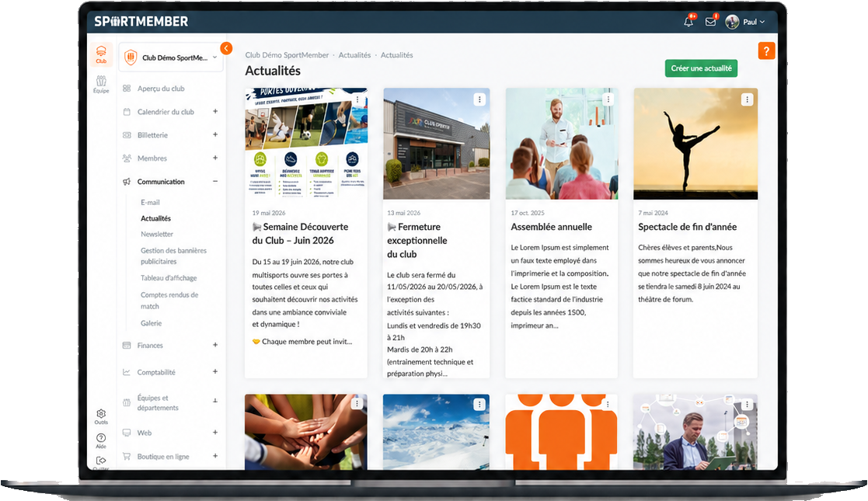868x501 pixels.
Task: Click the Comptabilité chart icon
Action: (x=127, y=372)
